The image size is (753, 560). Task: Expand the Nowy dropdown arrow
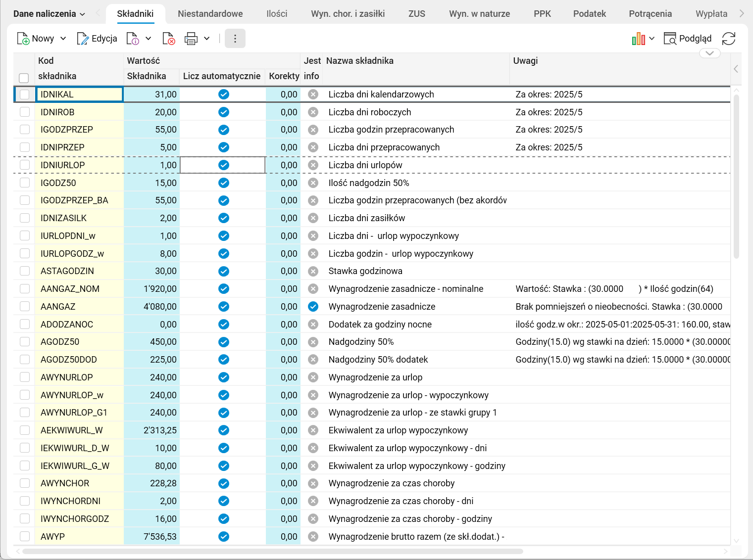coord(63,39)
